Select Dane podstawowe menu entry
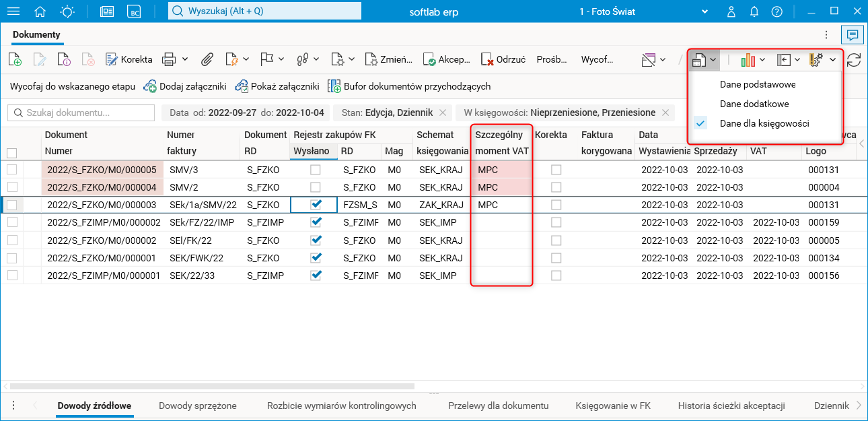The height and width of the screenshot is (421, 868). 758,85
